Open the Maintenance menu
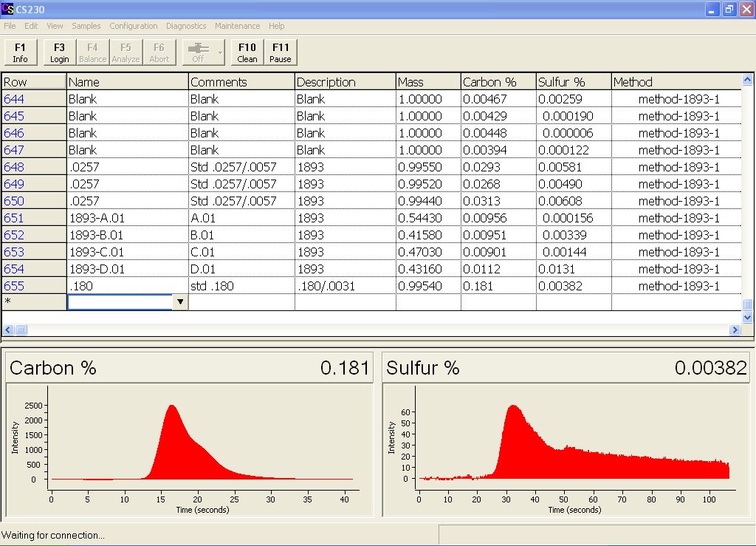Viewport: 756px width, 546px height. point(237,26)
